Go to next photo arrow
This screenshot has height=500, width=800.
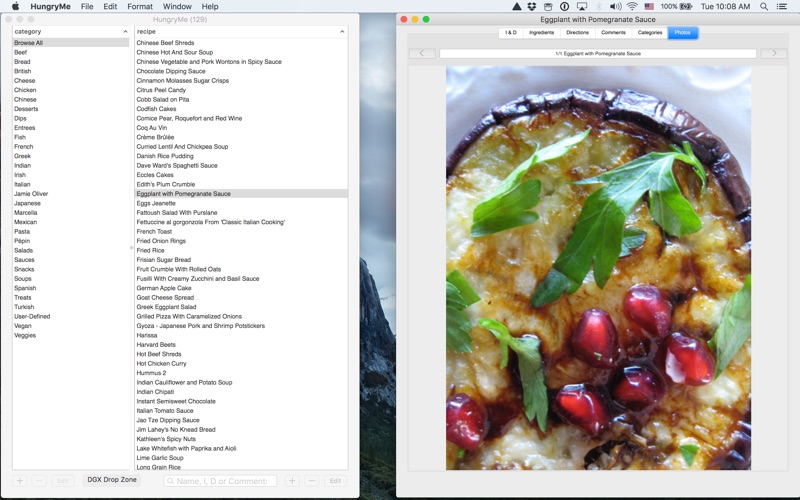[x=773, y=53]
